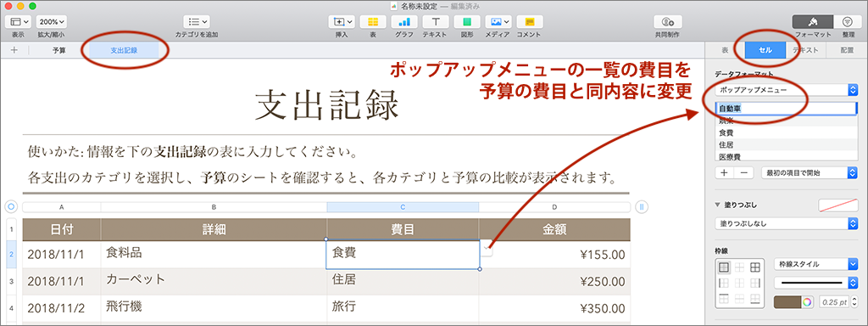Insert a shape using 図形

(467, 21)
